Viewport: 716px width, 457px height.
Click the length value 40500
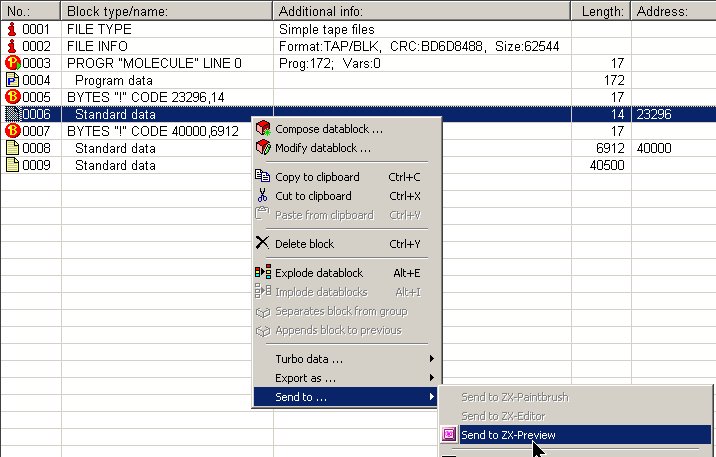[607, 165]
